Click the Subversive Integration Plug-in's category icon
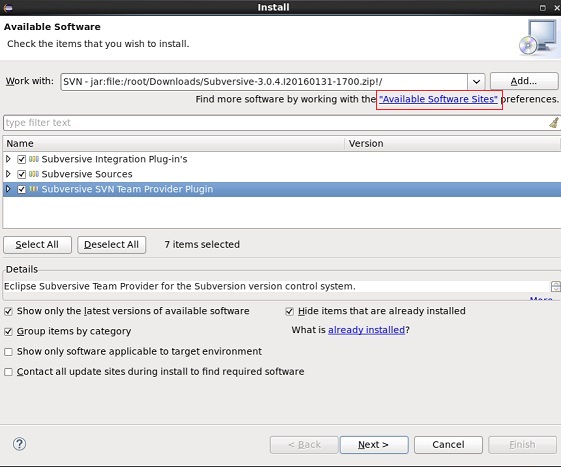Screen dimensions: 561x468 tap(34, 159)
